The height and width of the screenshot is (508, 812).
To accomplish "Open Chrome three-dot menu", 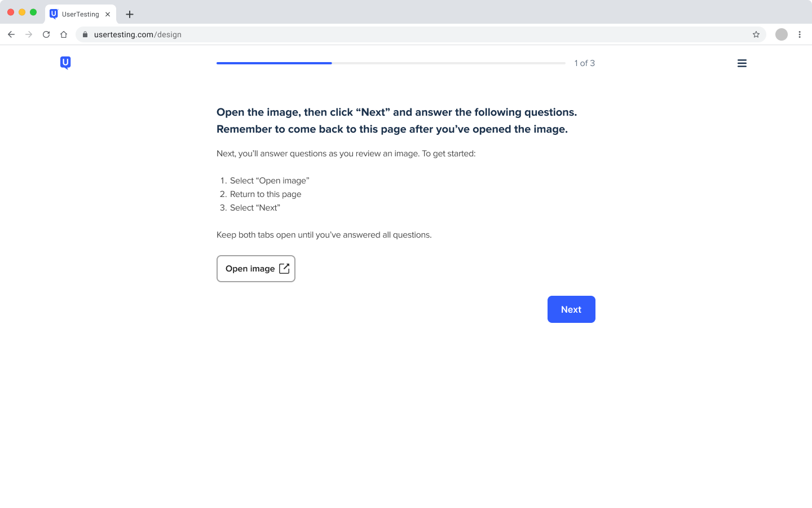I will (800, 34).
